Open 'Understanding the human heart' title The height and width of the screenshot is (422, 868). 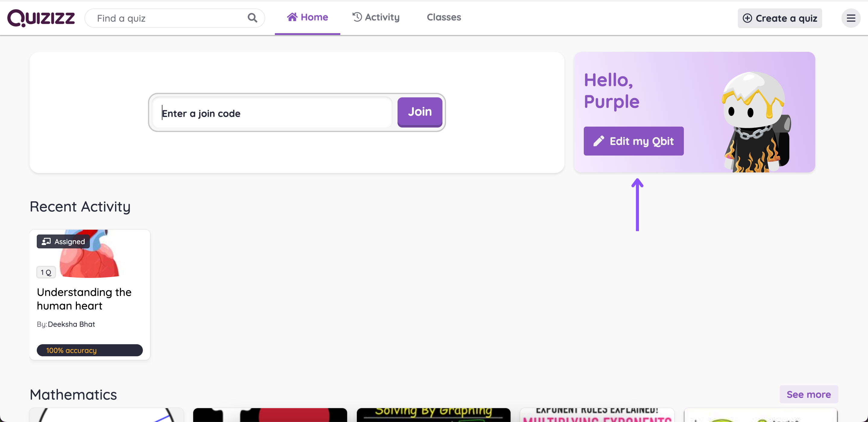[x=84, y=299]
